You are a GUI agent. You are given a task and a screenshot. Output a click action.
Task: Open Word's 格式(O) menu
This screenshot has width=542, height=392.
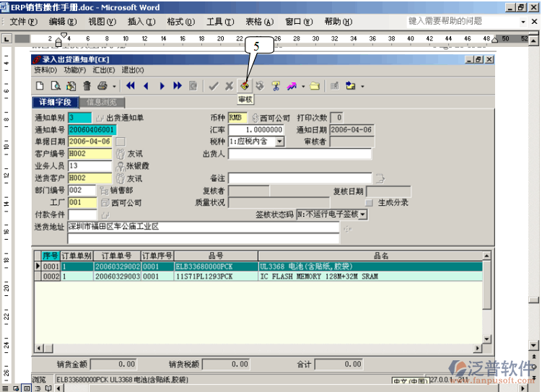pos(175,22)
